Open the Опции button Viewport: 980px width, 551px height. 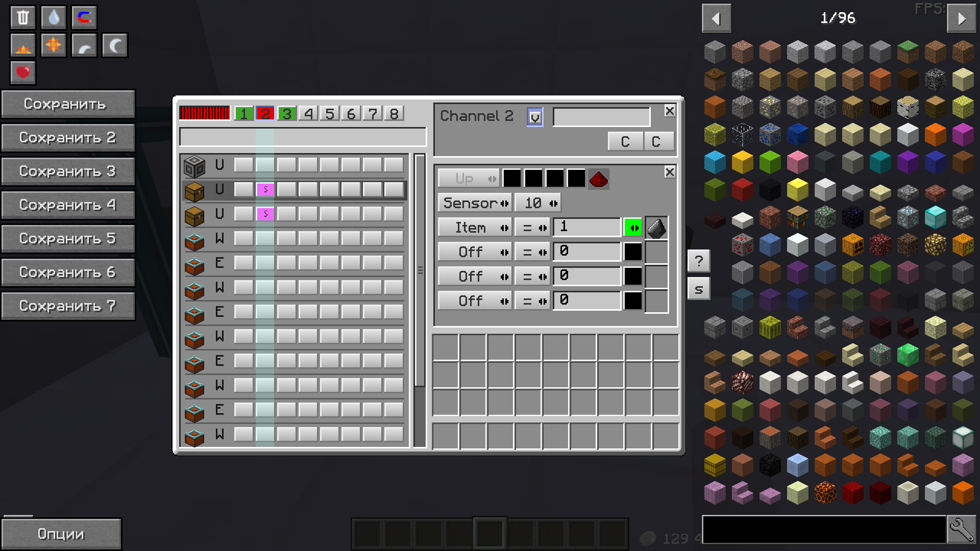pos(61,534)
